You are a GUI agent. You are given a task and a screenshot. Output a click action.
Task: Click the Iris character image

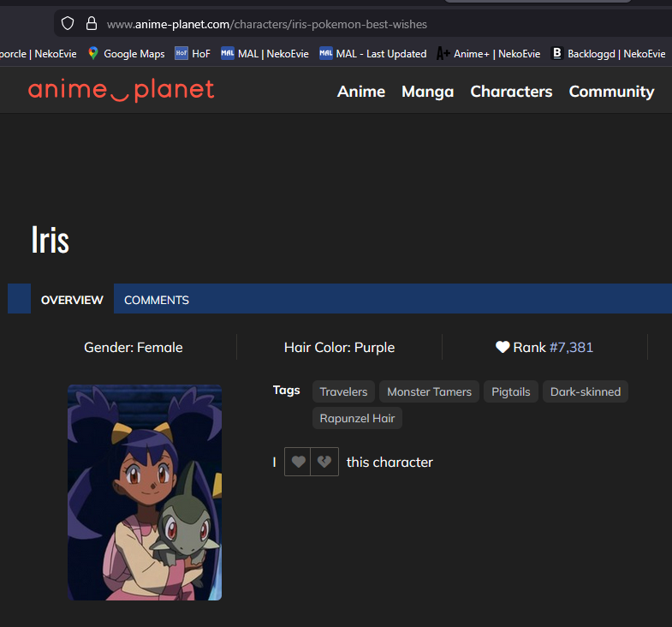pos(145,493)
